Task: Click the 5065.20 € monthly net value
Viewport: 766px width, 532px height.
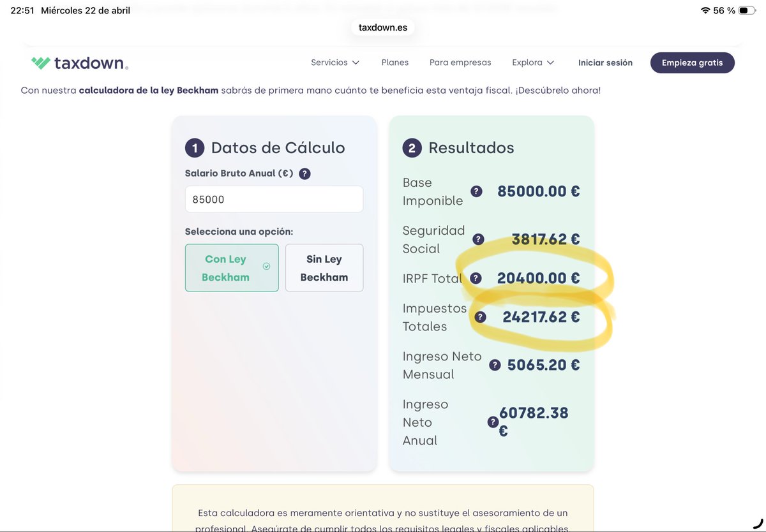Action: [x=544, y=365]
